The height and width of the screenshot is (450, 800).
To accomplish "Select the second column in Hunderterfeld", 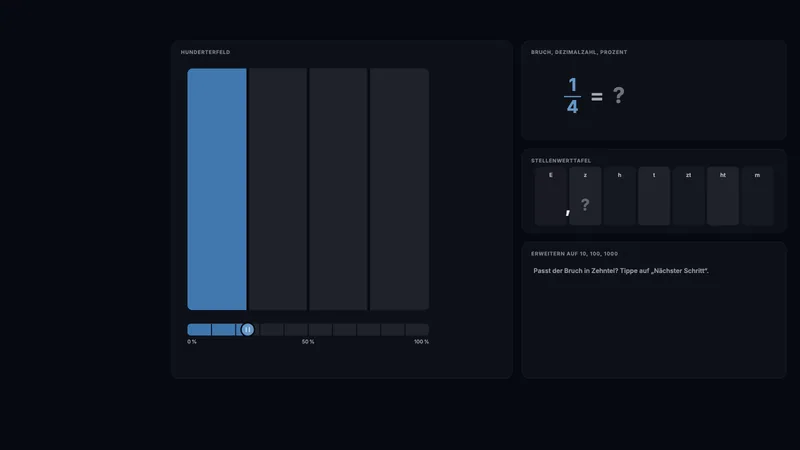I will click(x=278, y=189).
